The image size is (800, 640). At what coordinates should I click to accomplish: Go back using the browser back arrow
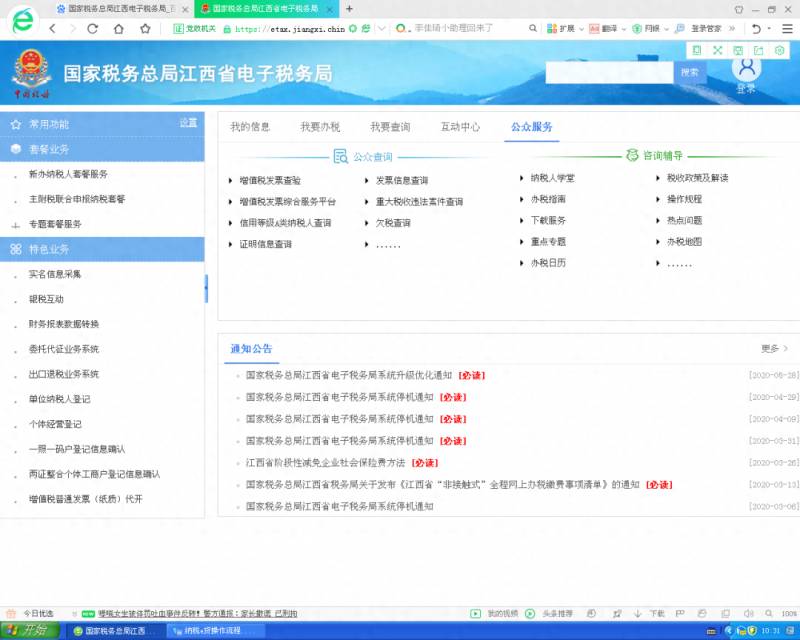pos(52,29)
